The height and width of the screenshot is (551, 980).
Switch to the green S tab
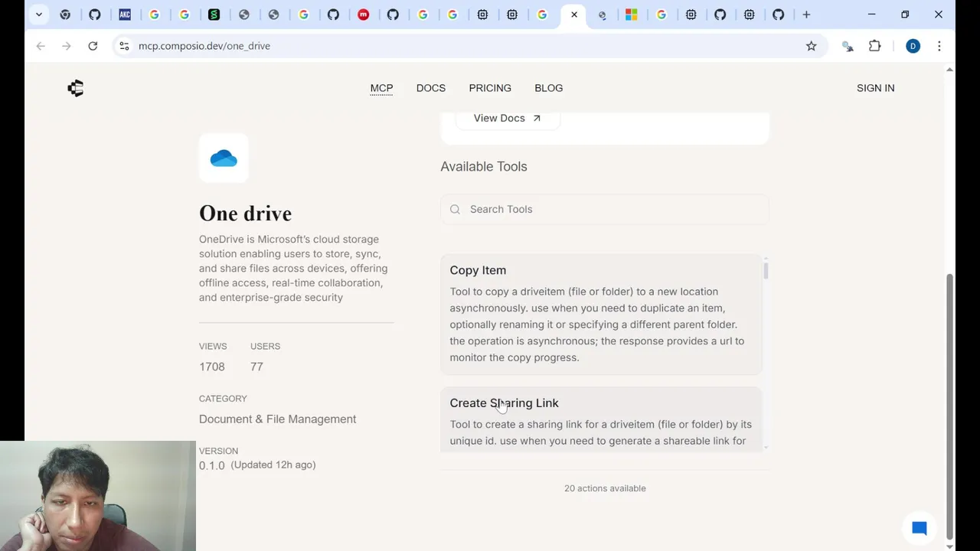[x=214, y=15]
